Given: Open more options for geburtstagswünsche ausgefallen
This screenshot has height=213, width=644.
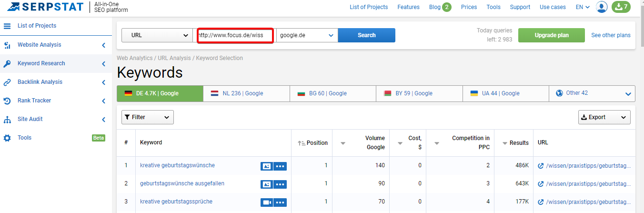Looking at the screenshot, I should pyautogui.click(x=280, y=184).
